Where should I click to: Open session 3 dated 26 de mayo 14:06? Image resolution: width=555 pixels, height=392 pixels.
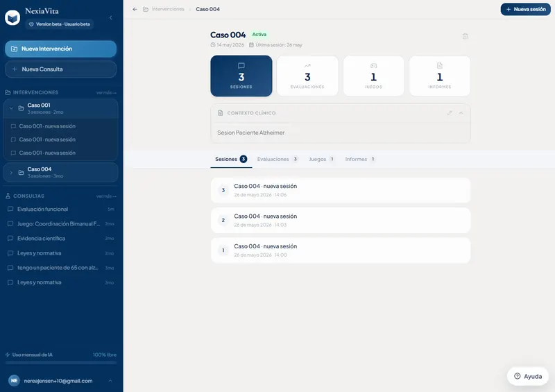pos(341,190)
